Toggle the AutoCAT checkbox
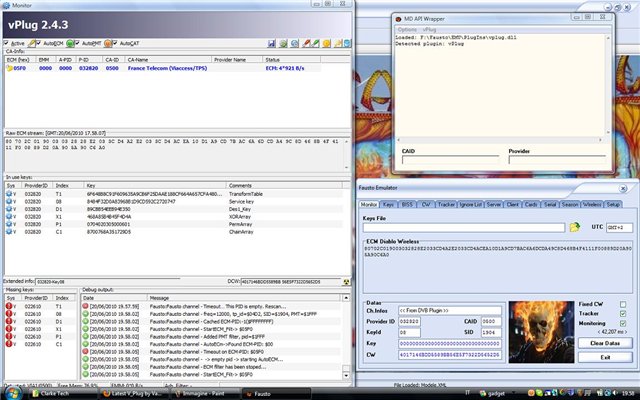The height and width of the screenshot is (400, 640). 115,43
